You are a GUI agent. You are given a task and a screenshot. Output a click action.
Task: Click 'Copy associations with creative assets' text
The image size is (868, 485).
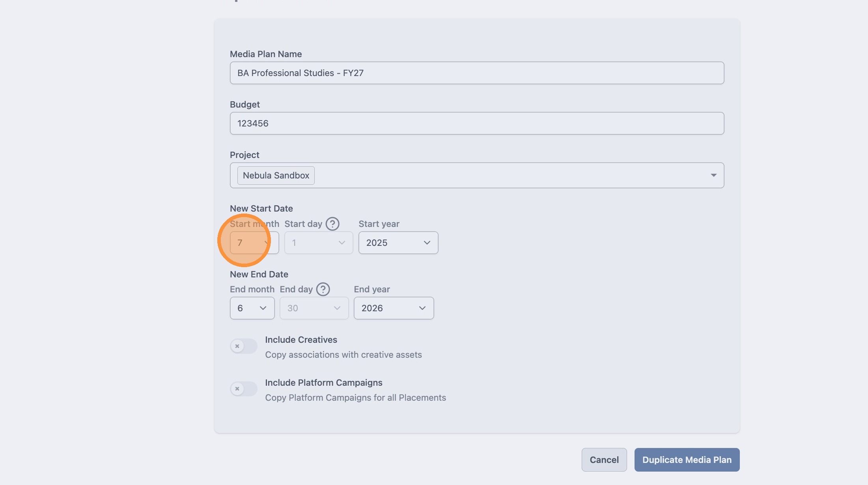[x=343, y=355]
